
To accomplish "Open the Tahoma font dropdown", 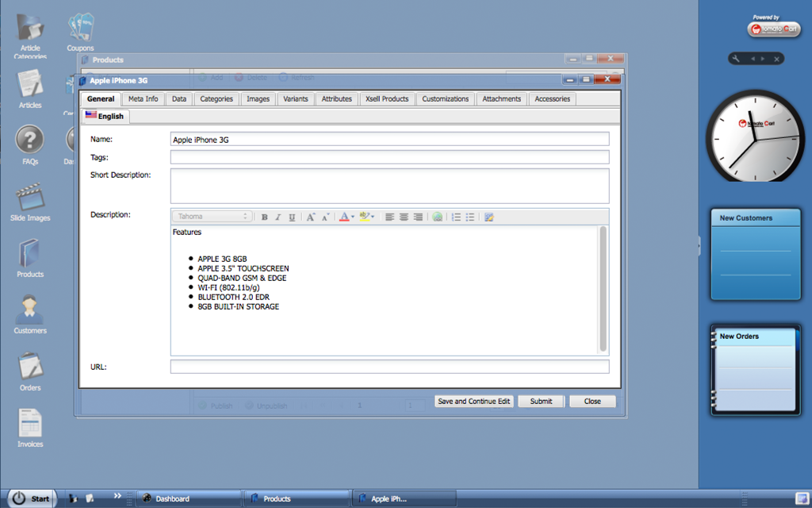I will pyautogui.click(x=212, y=217).
